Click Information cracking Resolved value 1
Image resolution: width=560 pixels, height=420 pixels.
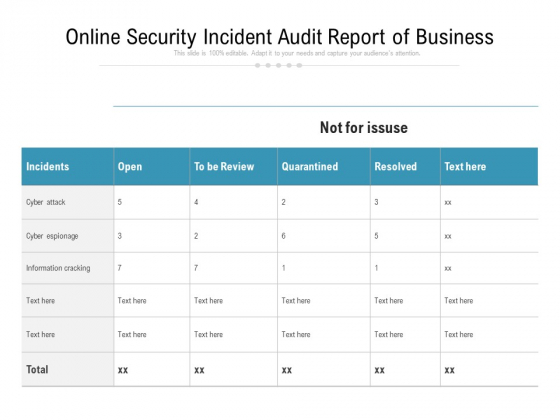click(x=376, y=268)
